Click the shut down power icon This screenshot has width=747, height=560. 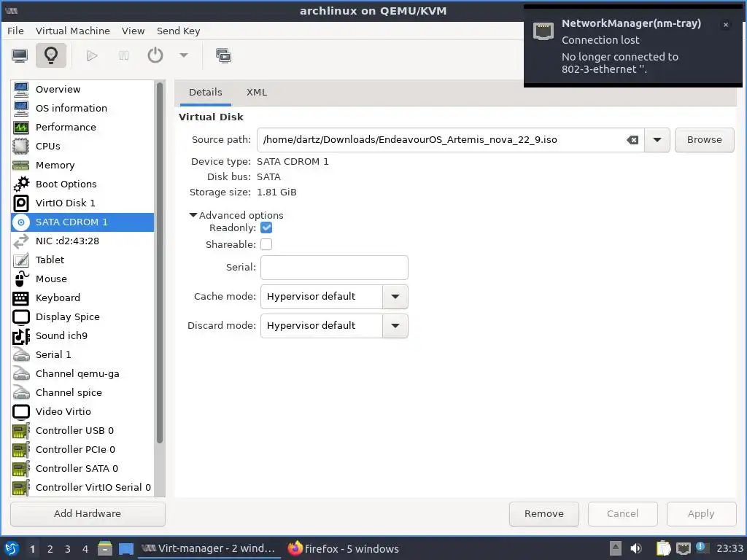155,55
